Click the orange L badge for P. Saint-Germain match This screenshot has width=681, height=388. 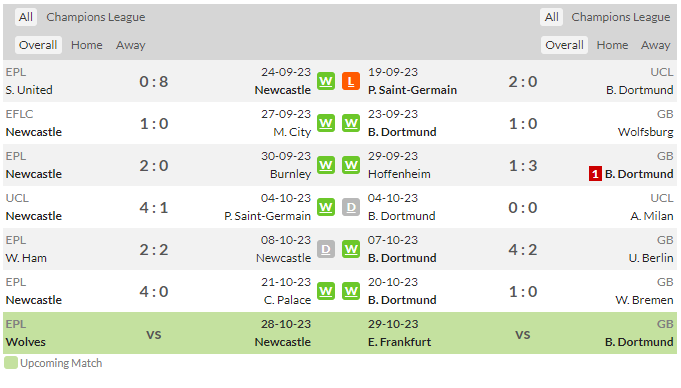(x=351, y=81)
